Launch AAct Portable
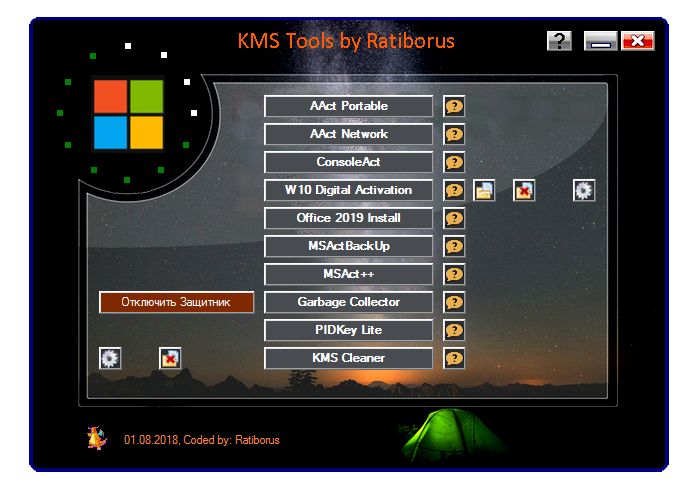The height and width of the screenshot is (491, 691). pyautogui.click(x=349, y=106)
